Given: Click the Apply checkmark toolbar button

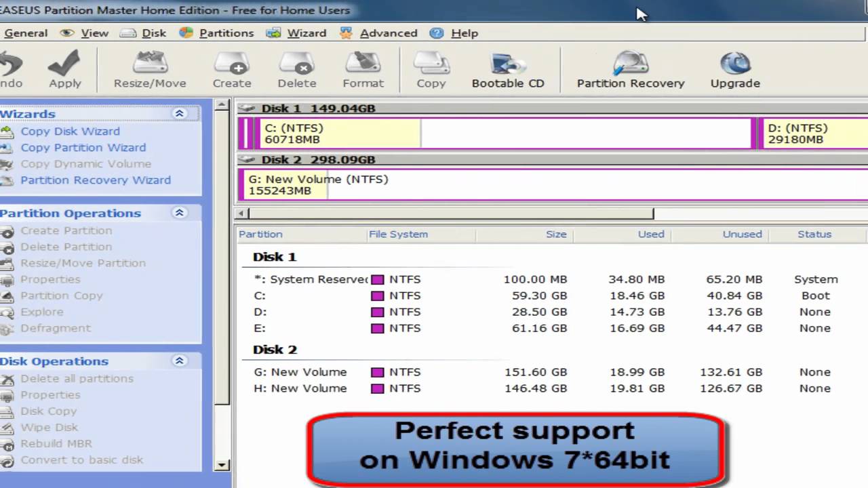Looking at the screenshot, I should (65, 70).
